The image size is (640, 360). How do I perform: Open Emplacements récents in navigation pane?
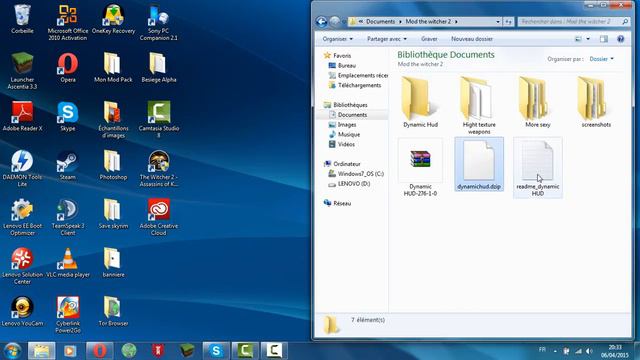358,76
